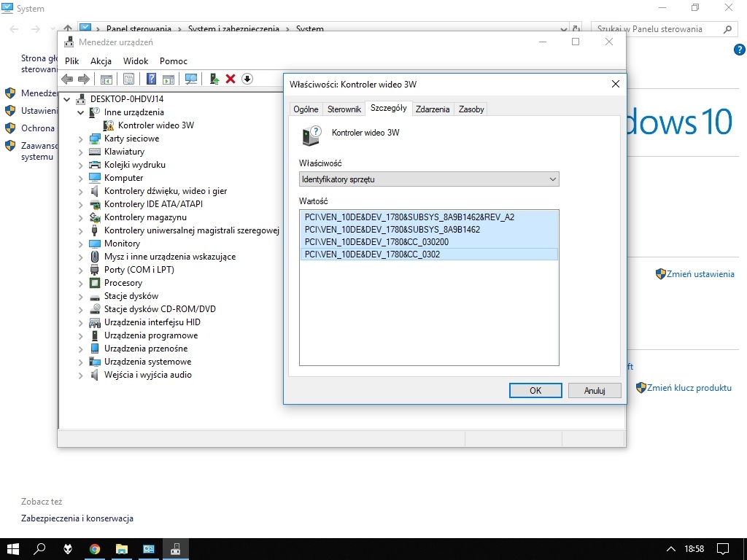Open the Akcja menu
747x560 pixels.
coord(101,61)
